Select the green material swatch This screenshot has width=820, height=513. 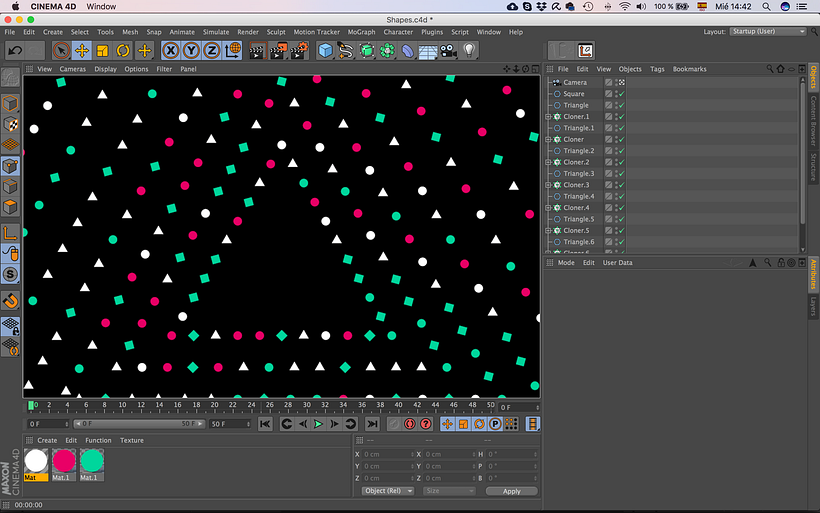[x=92, y=461]
